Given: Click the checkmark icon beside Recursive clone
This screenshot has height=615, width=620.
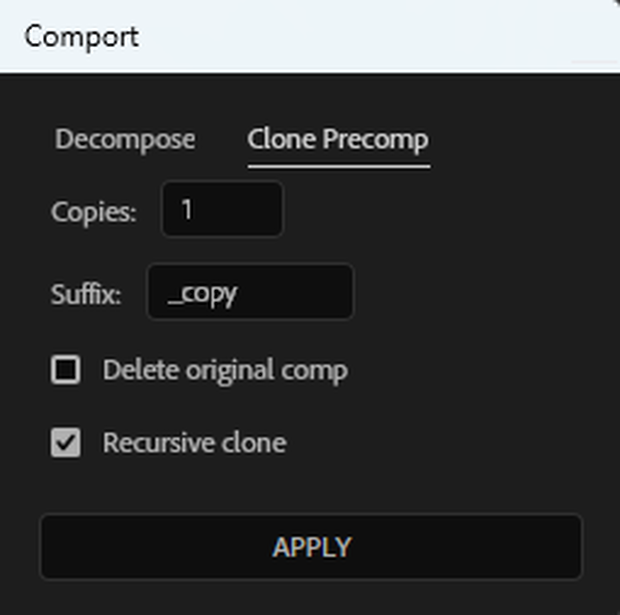Looking at the screenshot, I should tap(66, 442).
